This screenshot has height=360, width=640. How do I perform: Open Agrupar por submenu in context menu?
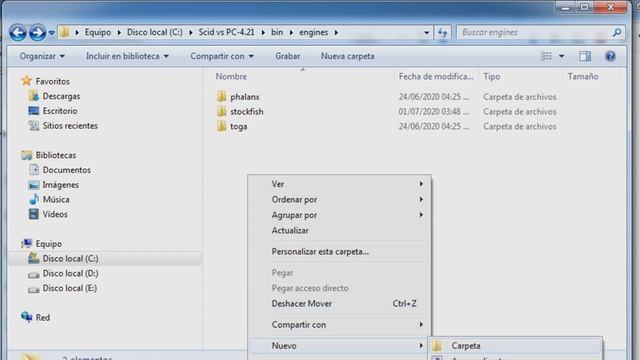339,215
